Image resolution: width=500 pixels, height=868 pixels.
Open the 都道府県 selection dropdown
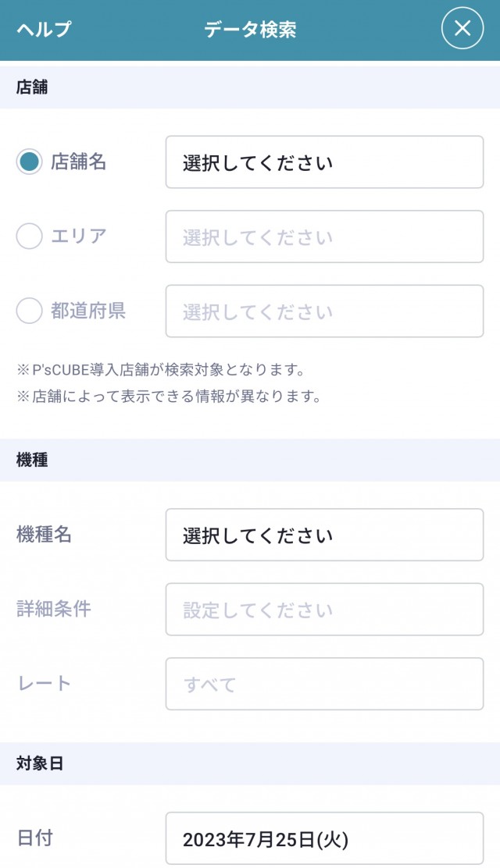tap(324, 311)
